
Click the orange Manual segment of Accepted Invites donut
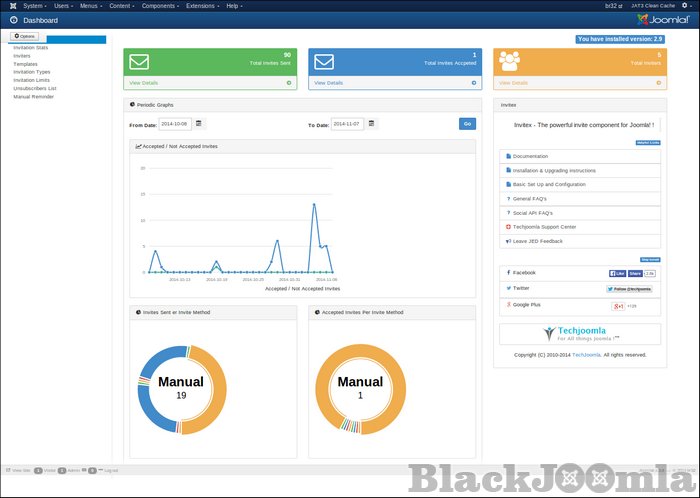(402, 387)
